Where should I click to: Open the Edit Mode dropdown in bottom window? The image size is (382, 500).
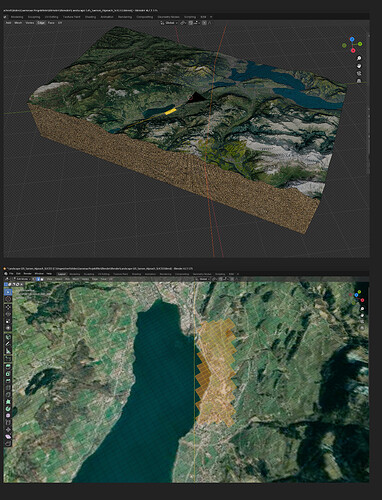(22, 279)
